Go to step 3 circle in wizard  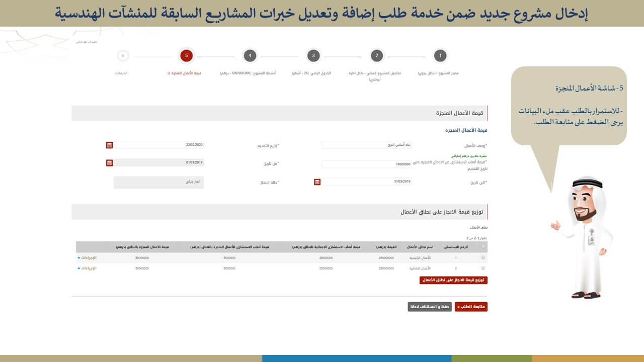coord(313,56)
